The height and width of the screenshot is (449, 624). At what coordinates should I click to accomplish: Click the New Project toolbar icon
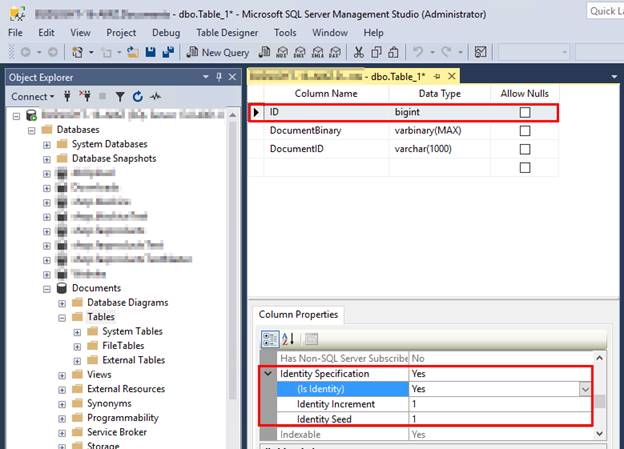point(77,52)
